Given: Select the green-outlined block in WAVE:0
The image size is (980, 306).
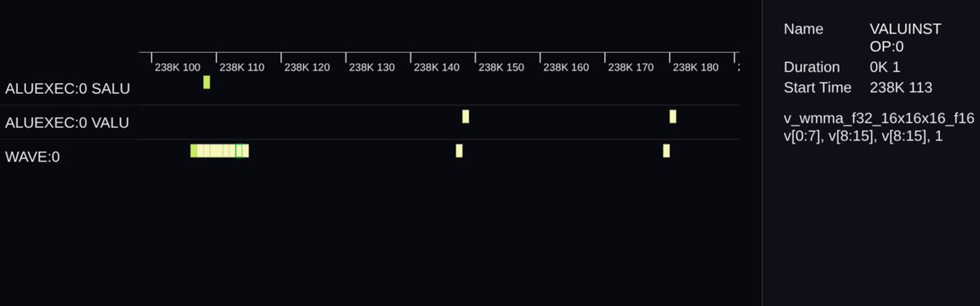Looking at the screenshot, I should click(x=239, y=150).
